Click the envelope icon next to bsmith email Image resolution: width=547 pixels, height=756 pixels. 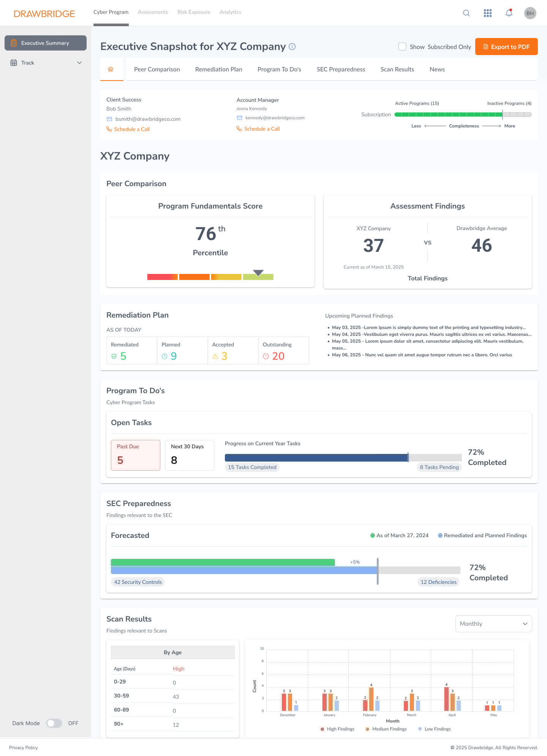[109, 119]
